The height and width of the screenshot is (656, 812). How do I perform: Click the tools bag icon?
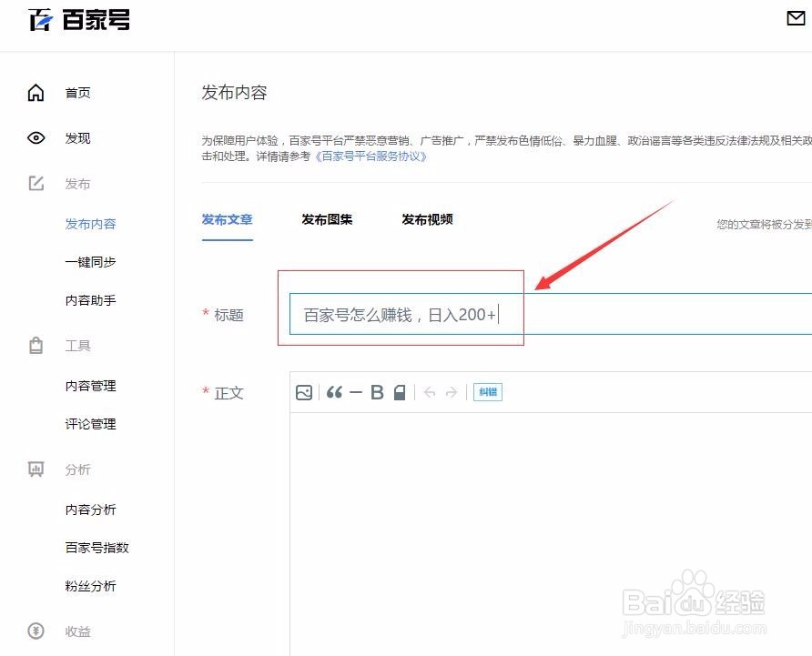pyautogui.click(x=36, y=346)
